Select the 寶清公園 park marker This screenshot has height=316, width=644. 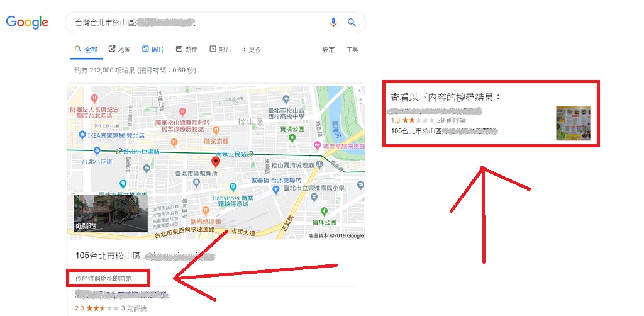292,138
